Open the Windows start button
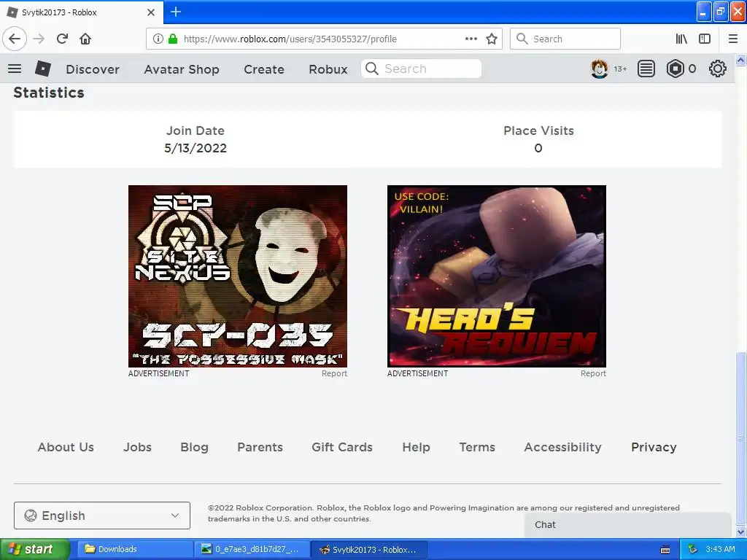 [34, 550]
